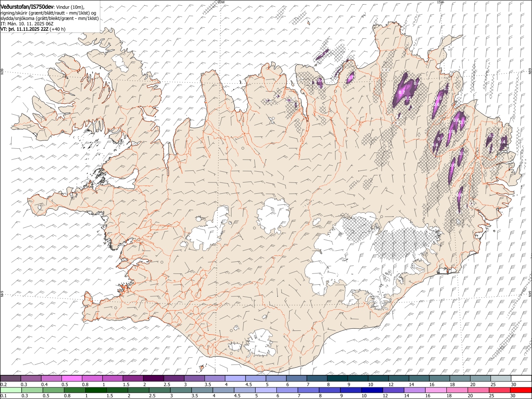Screen dimensions: 532x399
Task: Click the Veðurstofan/IS750dev map title
Action: tap(27, 7)
